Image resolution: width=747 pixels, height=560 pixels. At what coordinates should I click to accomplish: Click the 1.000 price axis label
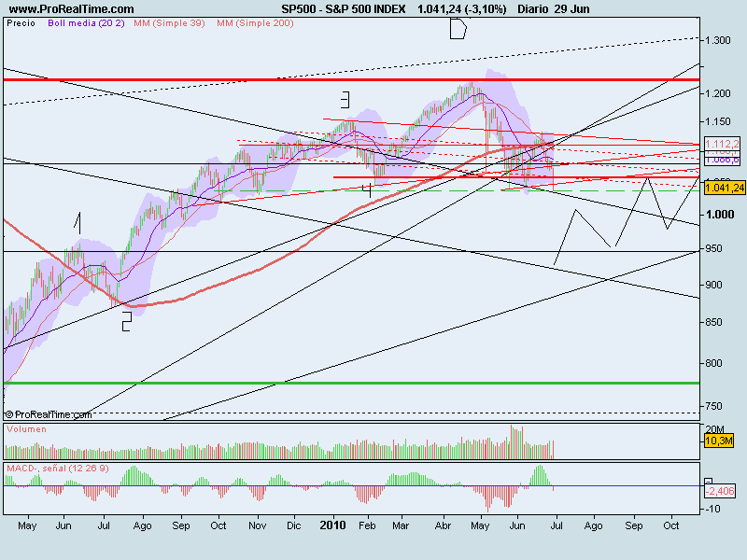tap(719, 215)
